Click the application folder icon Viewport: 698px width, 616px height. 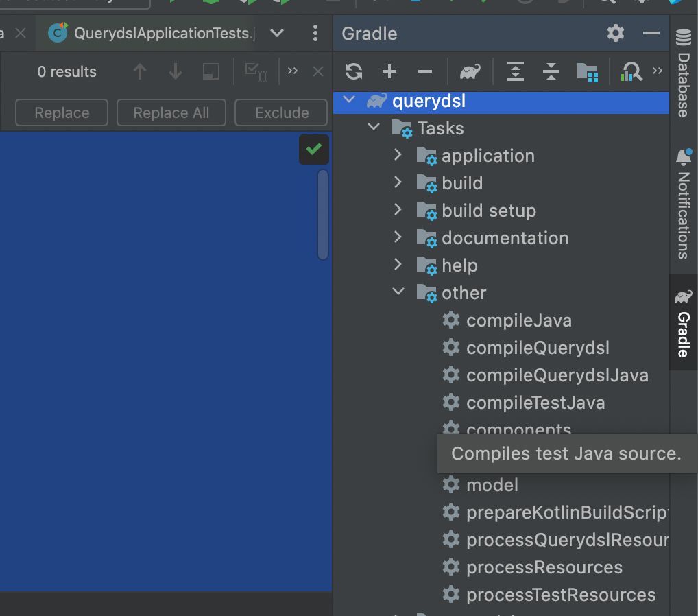pyautogui.click(x=427, y=156)
